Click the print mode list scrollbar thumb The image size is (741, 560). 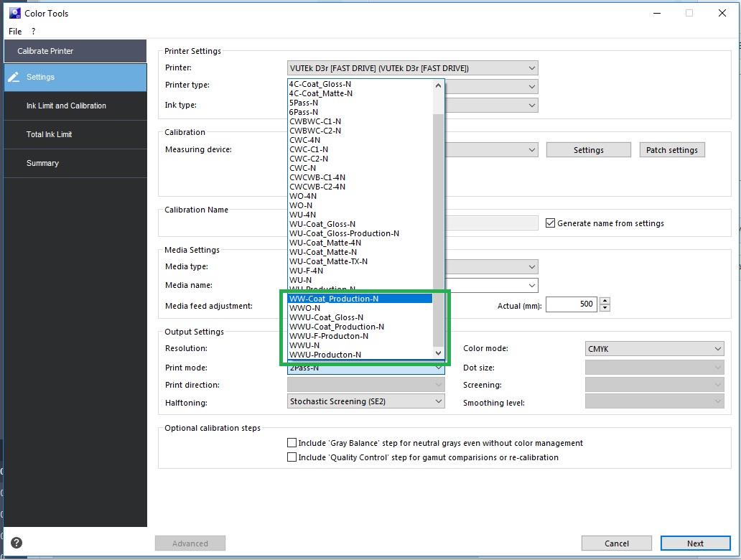(438, 229)
